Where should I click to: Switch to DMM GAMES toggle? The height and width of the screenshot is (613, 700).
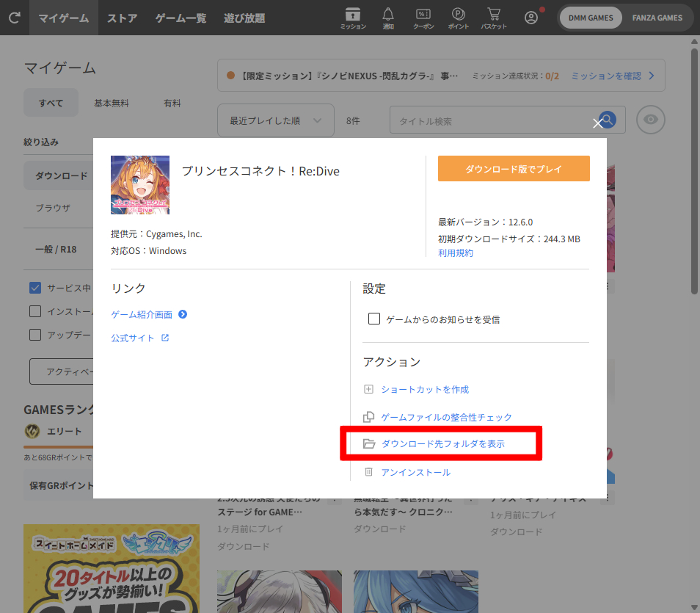click(591, 18)
